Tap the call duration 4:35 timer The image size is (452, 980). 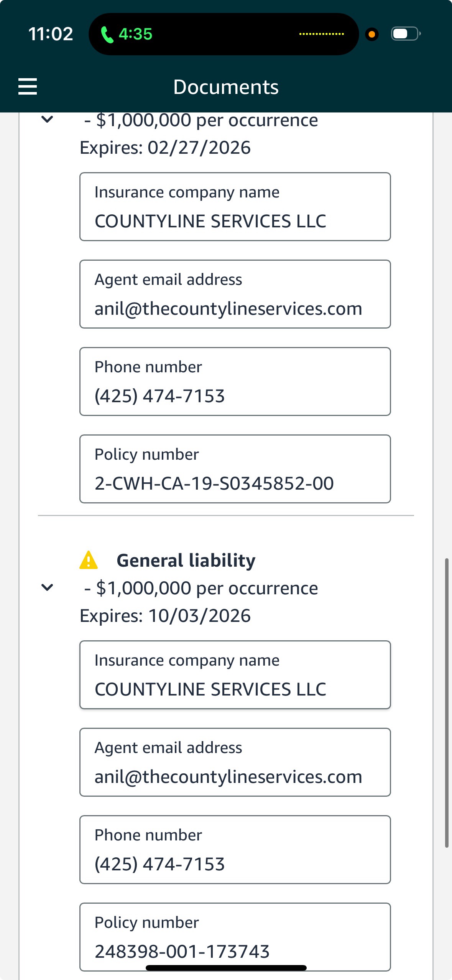click(135, 34)
